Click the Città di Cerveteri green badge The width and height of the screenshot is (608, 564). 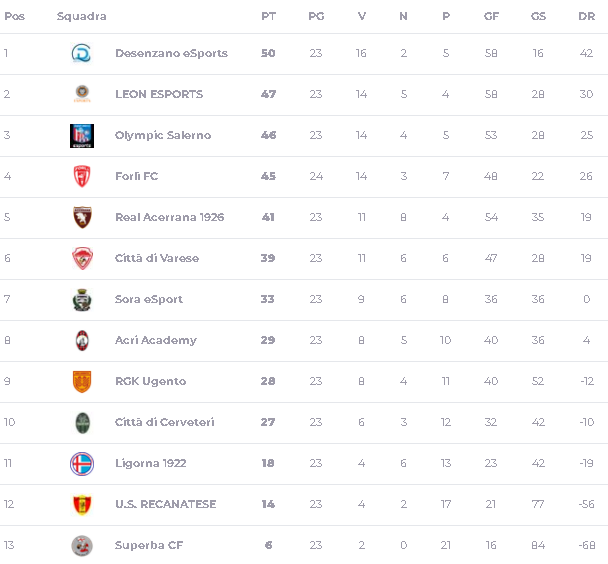[82, 423]
